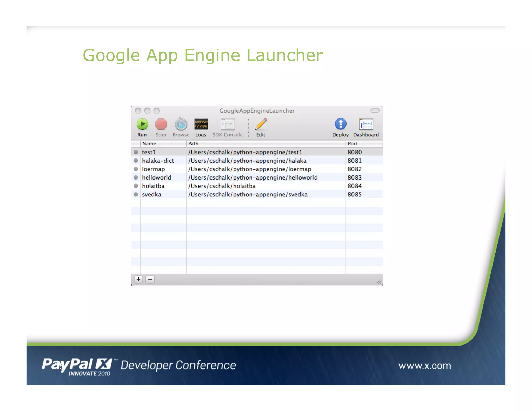The width and height of the screenshot is (532, 411).
Task: Sort by the Name column header
Action: (x=163, y=144)
